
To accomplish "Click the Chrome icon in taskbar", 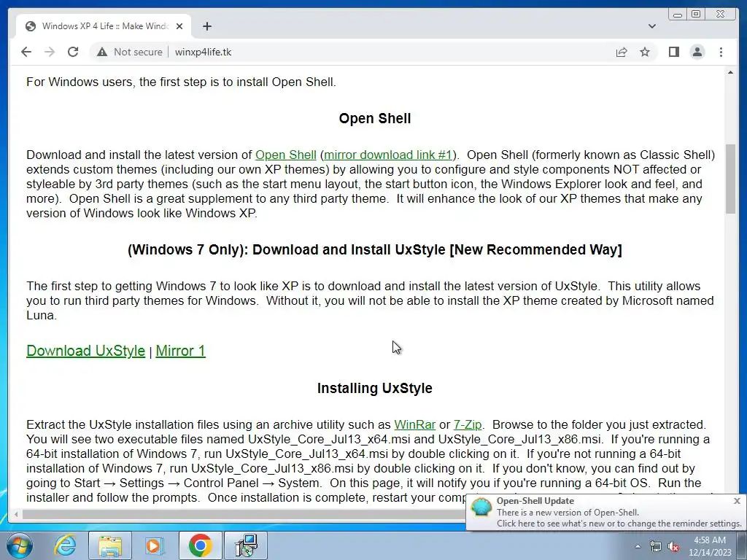I will click(200, 545).
